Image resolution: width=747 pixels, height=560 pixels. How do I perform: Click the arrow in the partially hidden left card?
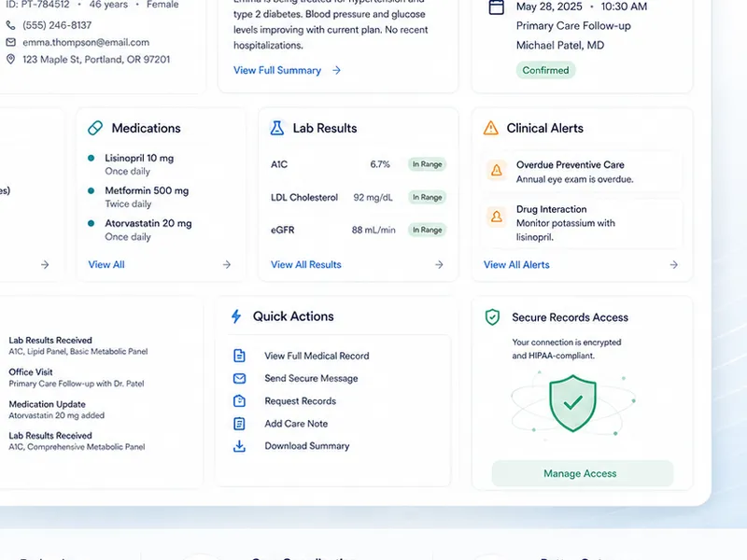coord(45,264)
